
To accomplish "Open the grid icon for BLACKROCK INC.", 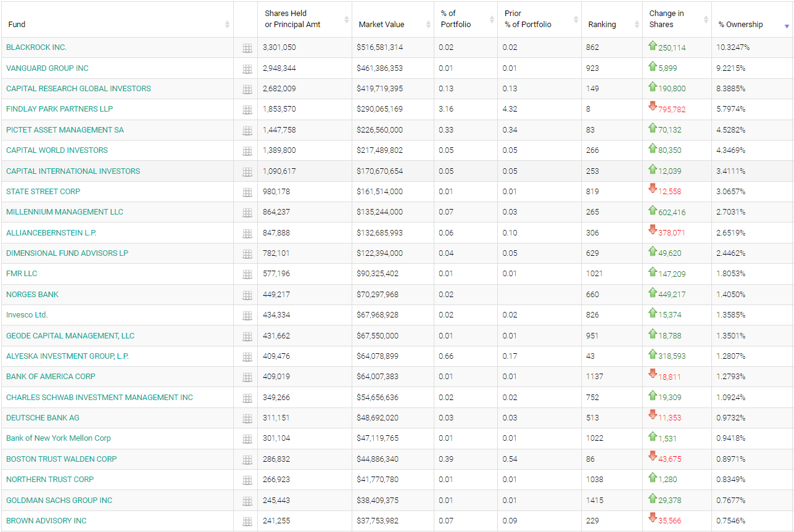I will pos(247,48).
